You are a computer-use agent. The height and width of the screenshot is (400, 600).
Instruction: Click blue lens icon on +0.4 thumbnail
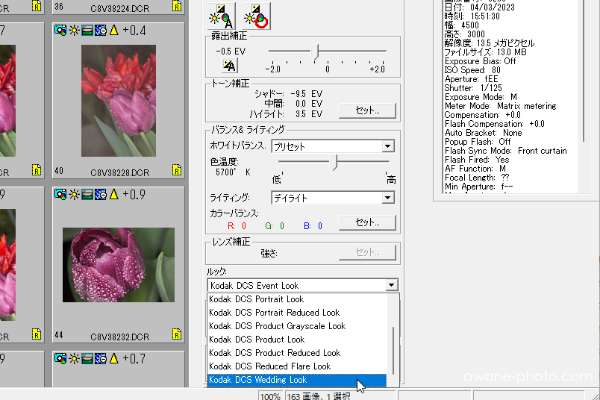(101, 31)
